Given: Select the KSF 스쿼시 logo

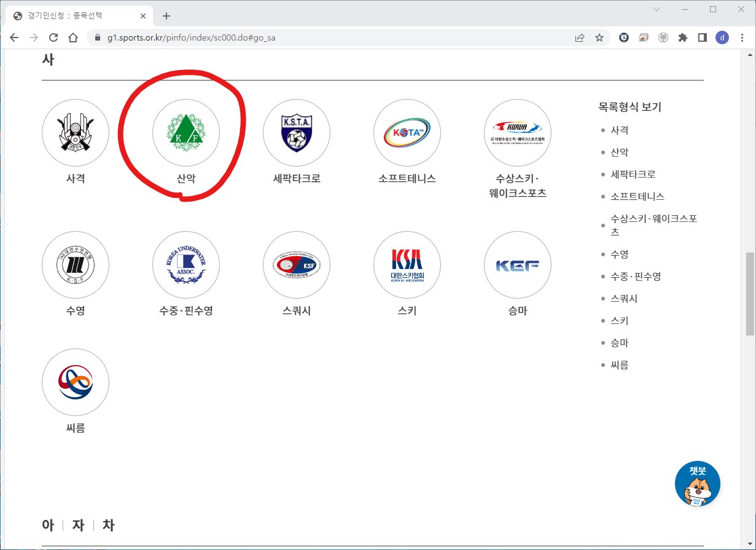Looking at the screenshot, I should point(297,265).
